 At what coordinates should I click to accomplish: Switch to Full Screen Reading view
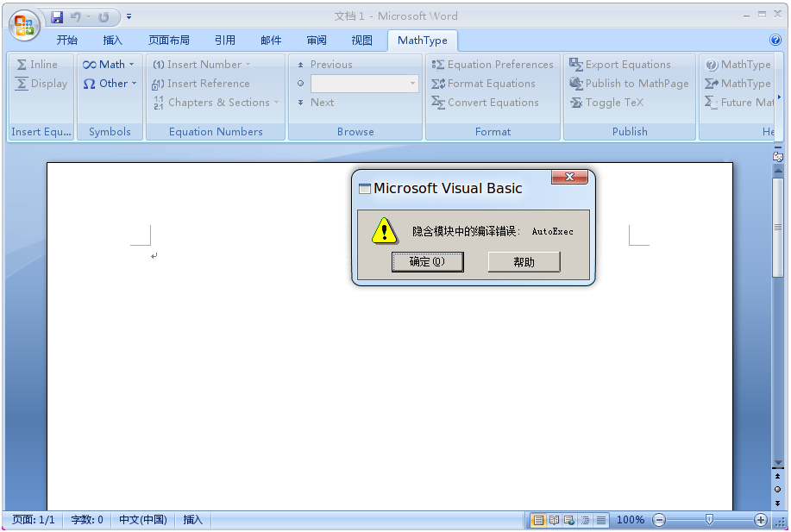(554, 520)
